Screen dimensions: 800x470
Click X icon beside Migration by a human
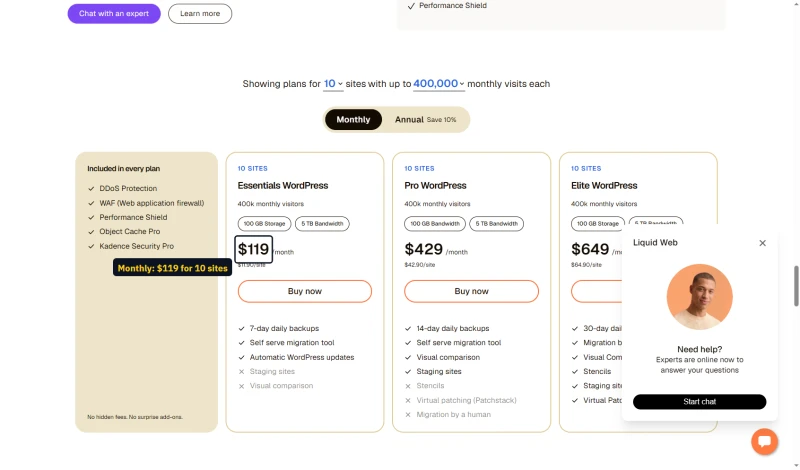[408, 414]
